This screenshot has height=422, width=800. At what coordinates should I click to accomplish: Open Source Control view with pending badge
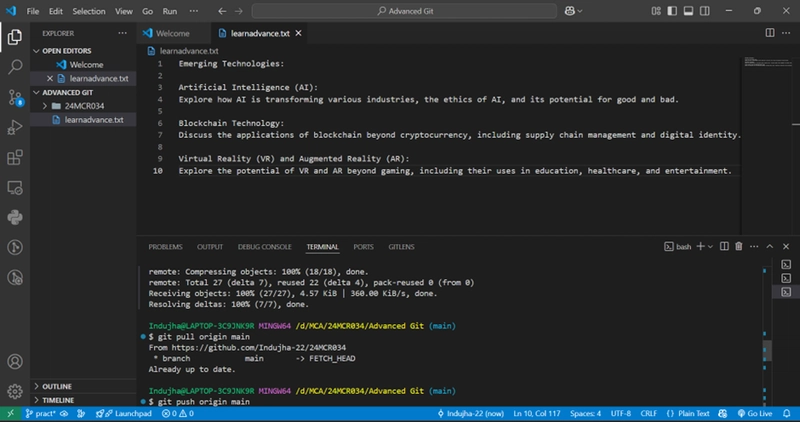15,97
